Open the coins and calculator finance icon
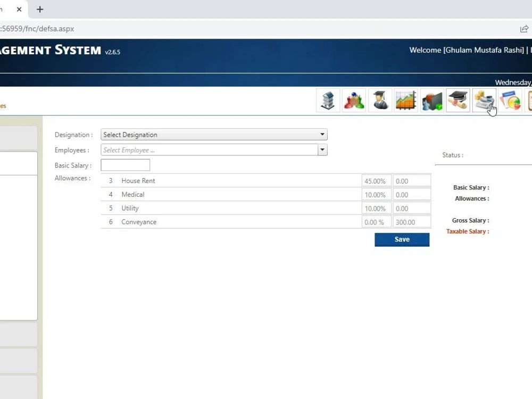Viewport: 532px width, 399px height. (484, 101)
